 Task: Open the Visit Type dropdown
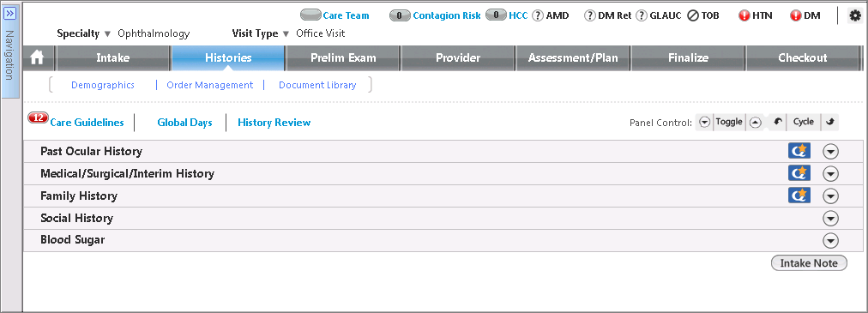coord(286,33)
